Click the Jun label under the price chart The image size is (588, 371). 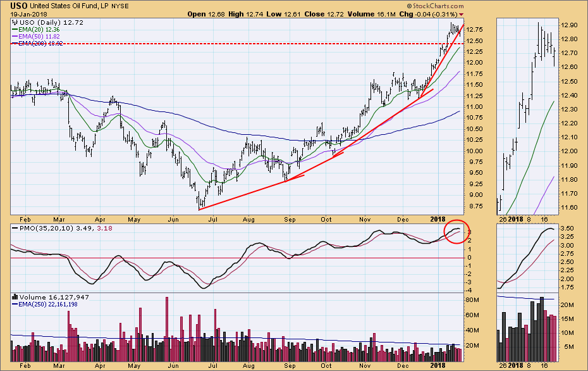(x=173, y=219)
